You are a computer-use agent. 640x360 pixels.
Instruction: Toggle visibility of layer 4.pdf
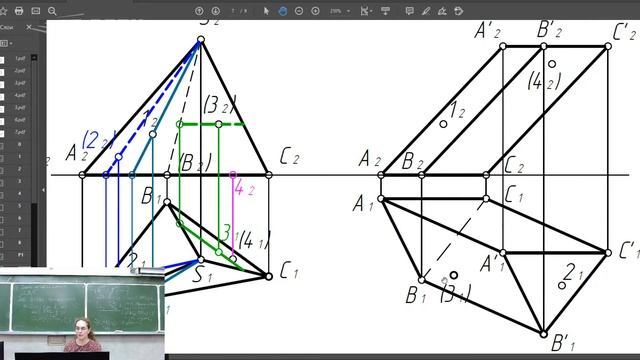coord(2,97)
